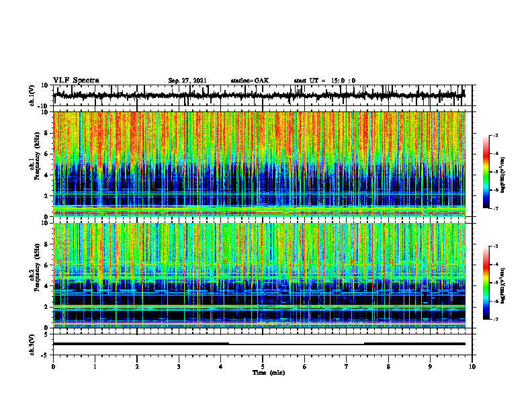Click the "Time (min)" axis label

(269, 373)
